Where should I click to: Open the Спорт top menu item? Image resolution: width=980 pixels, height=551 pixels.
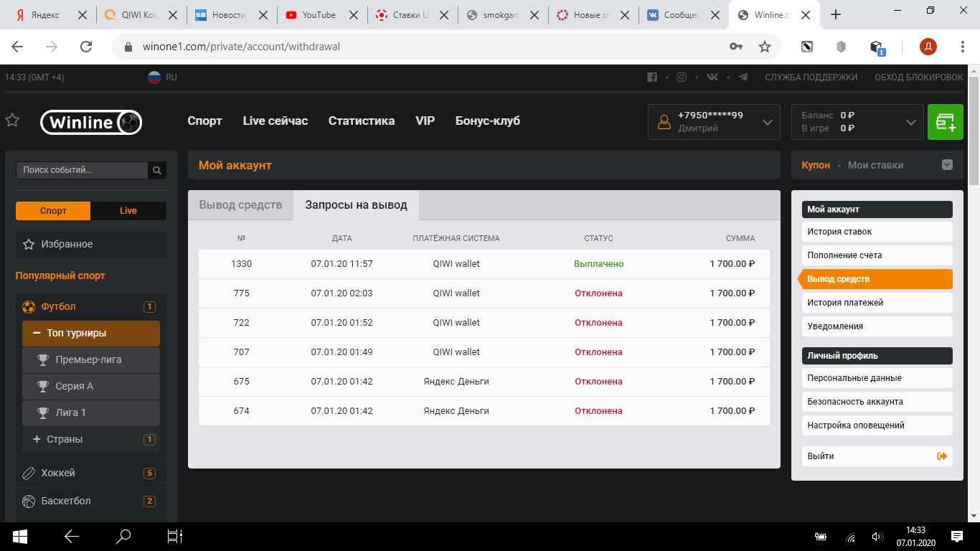[205, 121]
